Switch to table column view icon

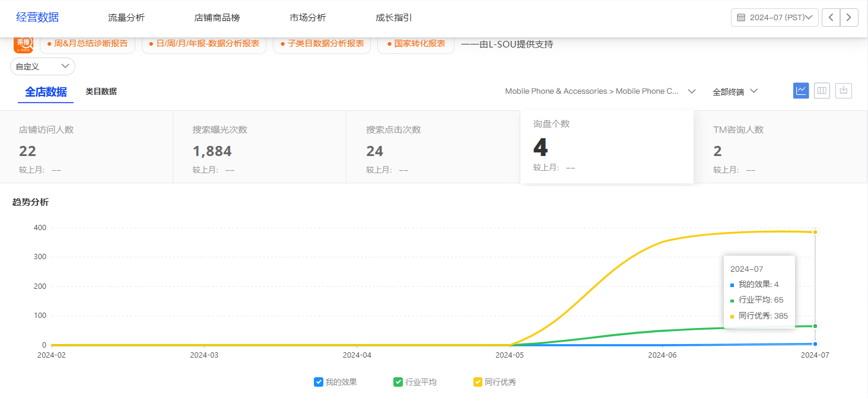(822, 91)
